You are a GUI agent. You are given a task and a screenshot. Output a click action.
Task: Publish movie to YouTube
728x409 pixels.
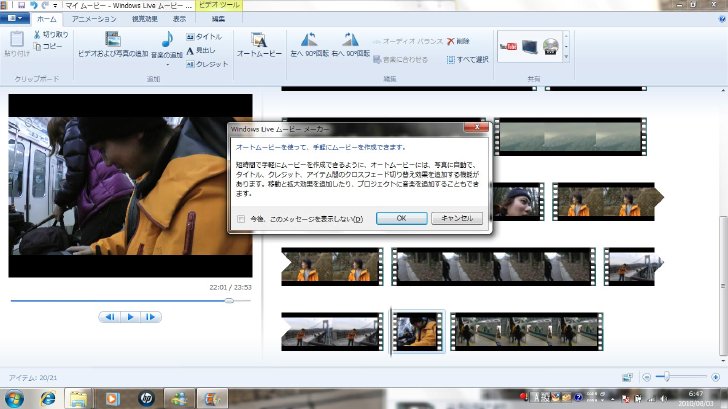coord(508,46)
